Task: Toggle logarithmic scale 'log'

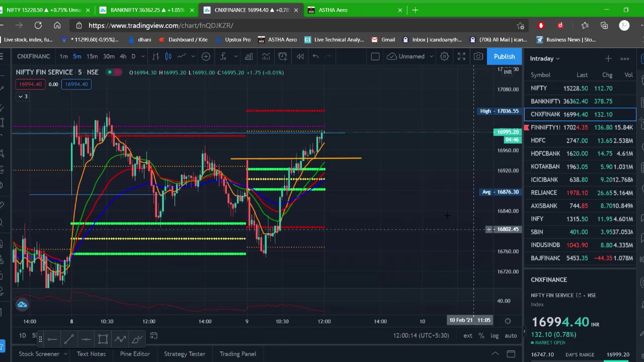Action: (x=495, y=335)
